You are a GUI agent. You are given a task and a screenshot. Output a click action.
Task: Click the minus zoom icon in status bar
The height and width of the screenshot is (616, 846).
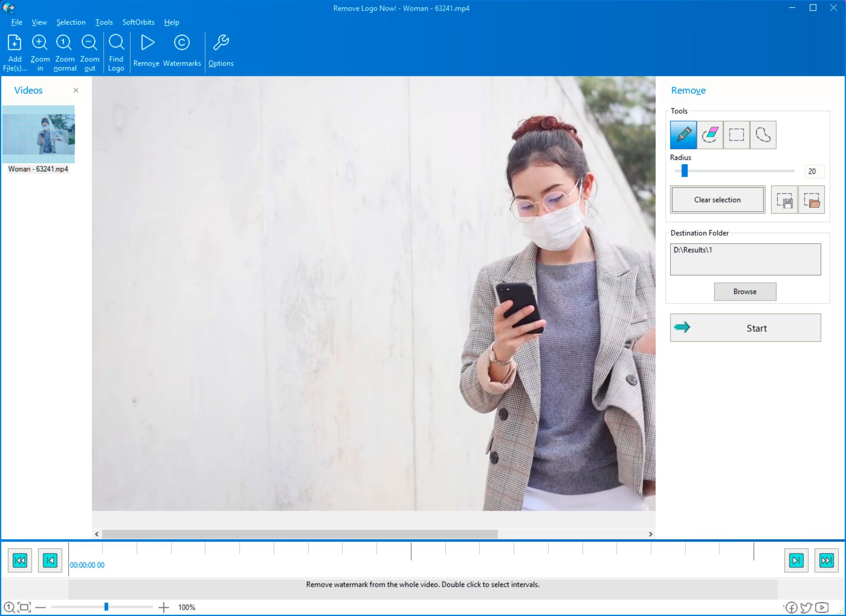[41, 607]
